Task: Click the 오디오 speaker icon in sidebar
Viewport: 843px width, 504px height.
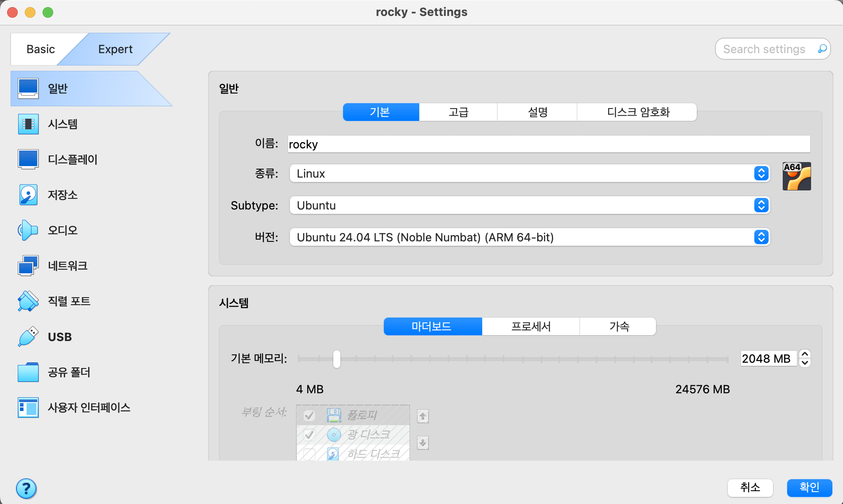Action: coord(28,230)
